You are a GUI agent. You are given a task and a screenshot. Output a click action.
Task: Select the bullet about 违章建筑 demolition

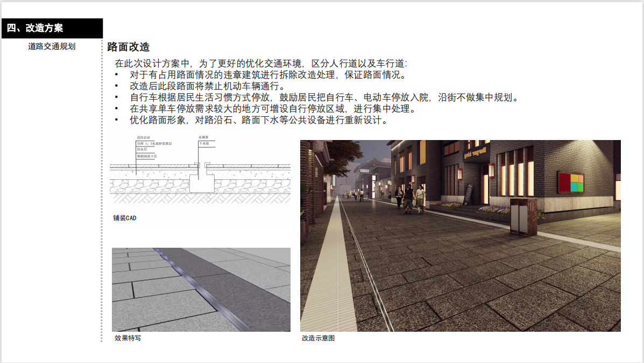click(268, 75)
